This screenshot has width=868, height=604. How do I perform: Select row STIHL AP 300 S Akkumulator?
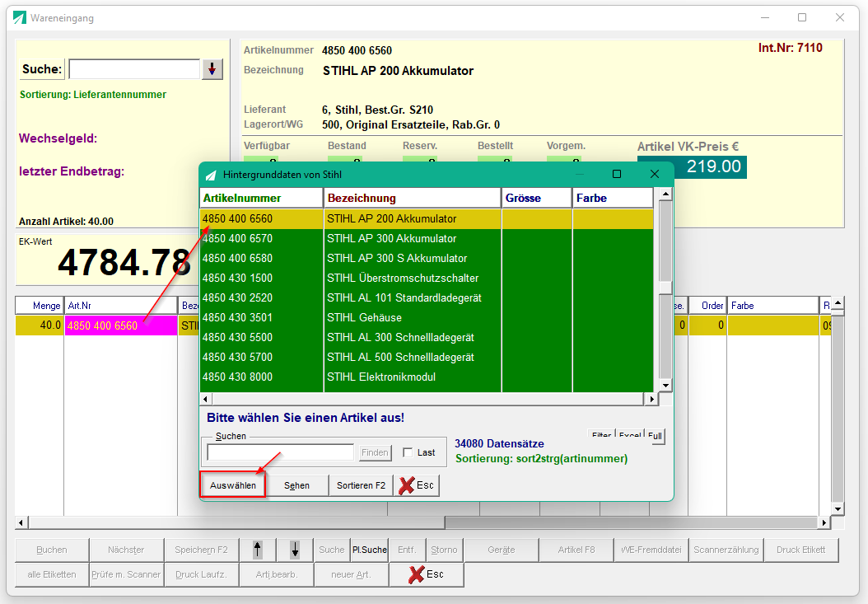(427, 258)
